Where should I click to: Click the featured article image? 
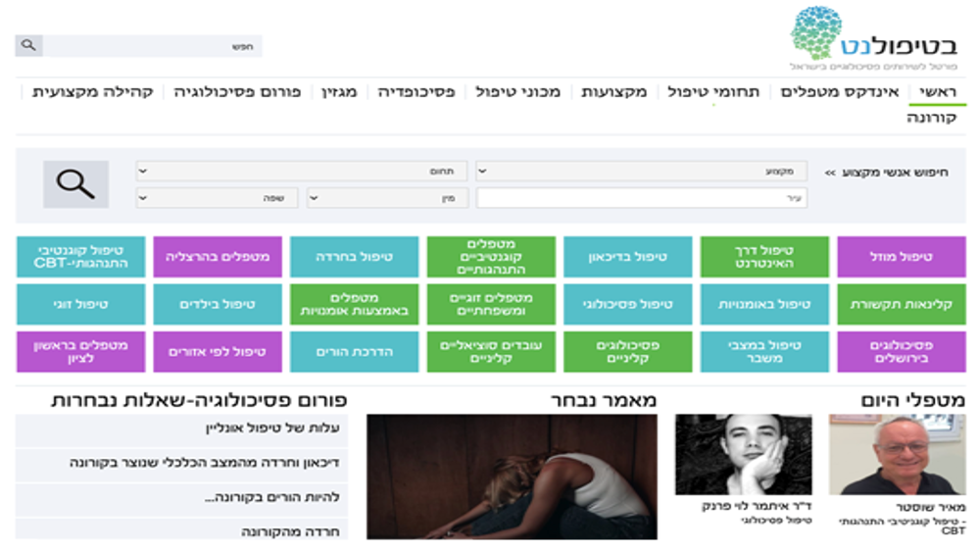pyautogui.click(x=512, y=477)
